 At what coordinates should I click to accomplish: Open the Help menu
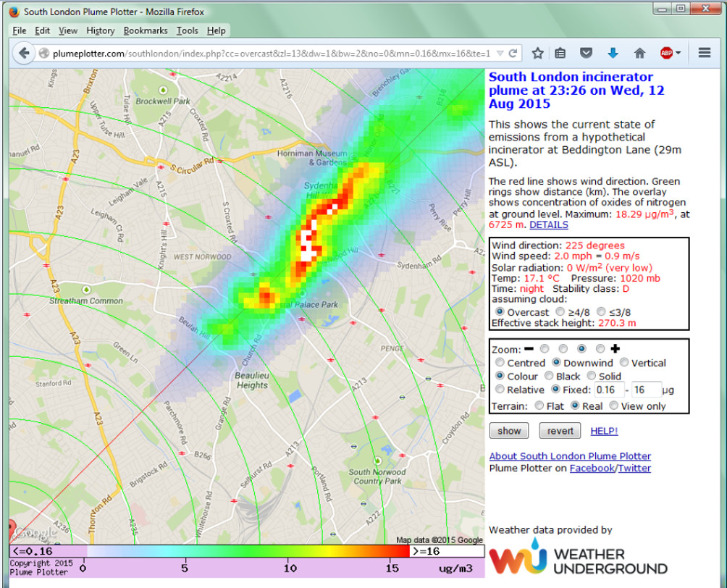tap(216, 30)
